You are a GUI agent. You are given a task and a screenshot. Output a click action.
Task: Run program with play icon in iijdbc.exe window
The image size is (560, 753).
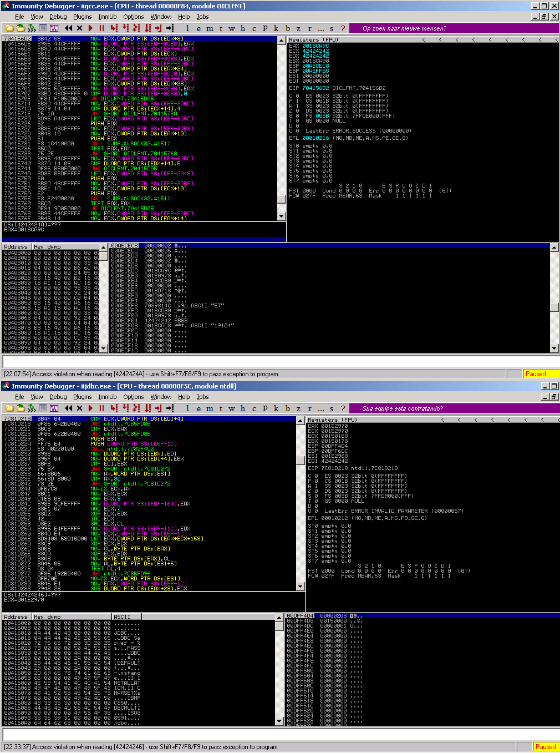pos(90,408)
